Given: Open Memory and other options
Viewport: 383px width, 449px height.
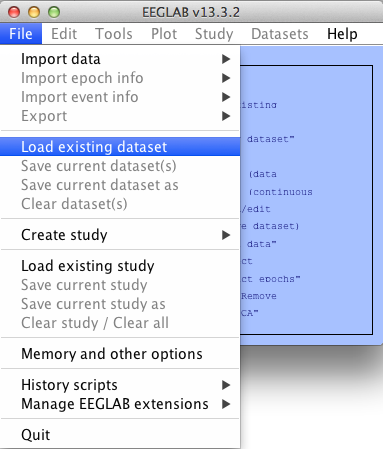Looking at the screenshot, I should pyautogui.click(x=120, y=354).
